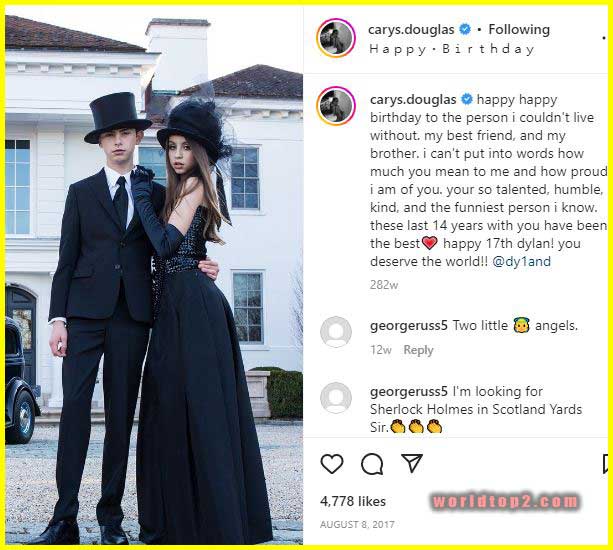Open georgeruss5 profile from Sherlock Holmes comment
This screenshot has height=550, width=613.
[409, 391]
